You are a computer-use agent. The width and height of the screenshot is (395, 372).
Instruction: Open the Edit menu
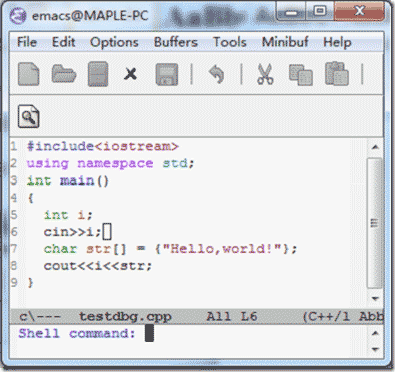click(63, 42)
